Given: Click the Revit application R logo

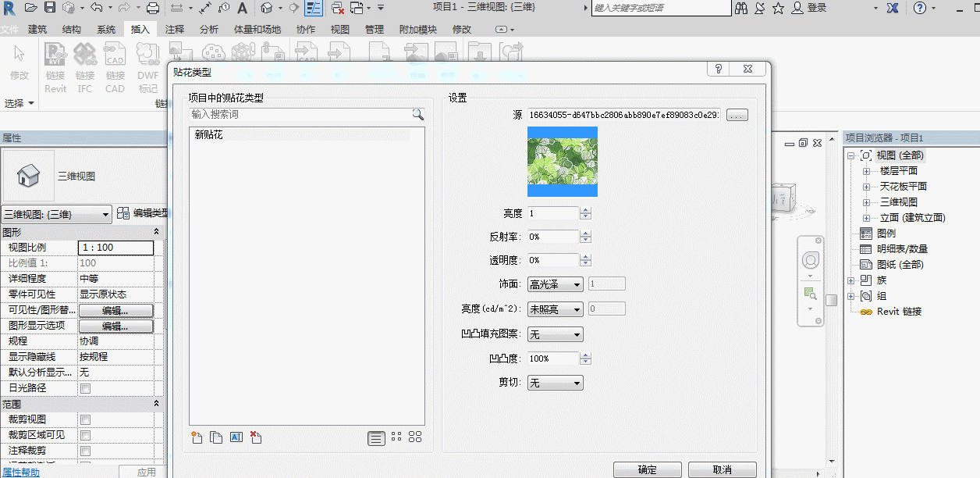Looking at the screenshot, I should click(x=9, y=8).
